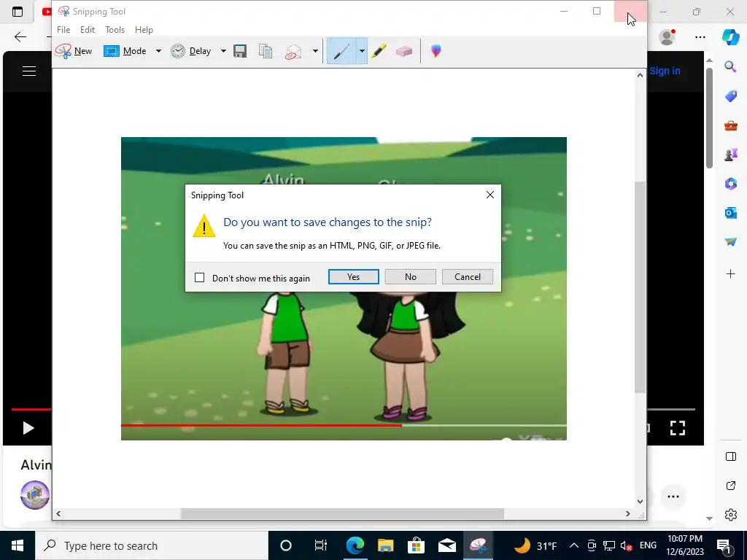Image resolution: width=747 pixels, height=560 pixels.
Task: Click the Send Snip envelope icon
Action: 293,52
